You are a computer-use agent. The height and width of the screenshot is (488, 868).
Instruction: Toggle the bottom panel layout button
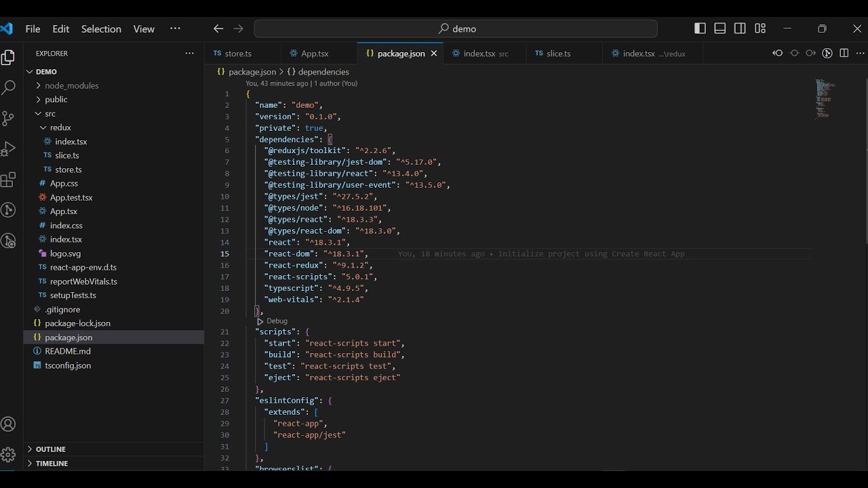tap(720, 28)
